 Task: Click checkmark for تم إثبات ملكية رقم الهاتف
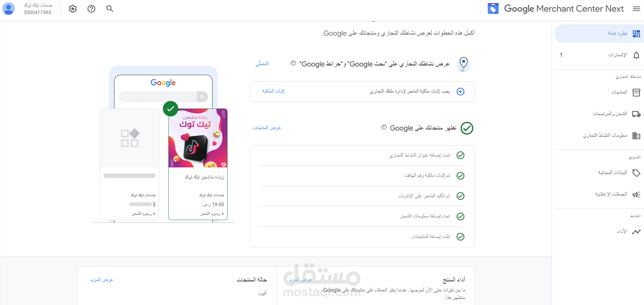click(461, 176)
